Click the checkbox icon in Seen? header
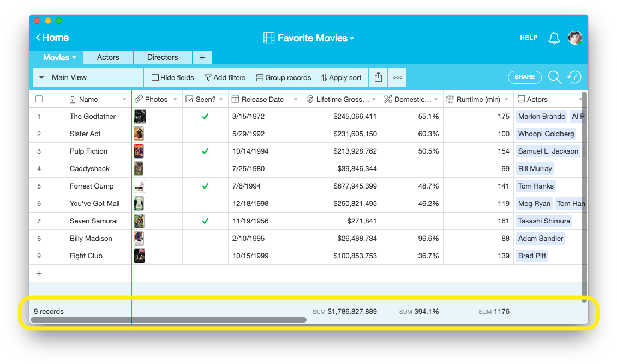 [189, 99]
